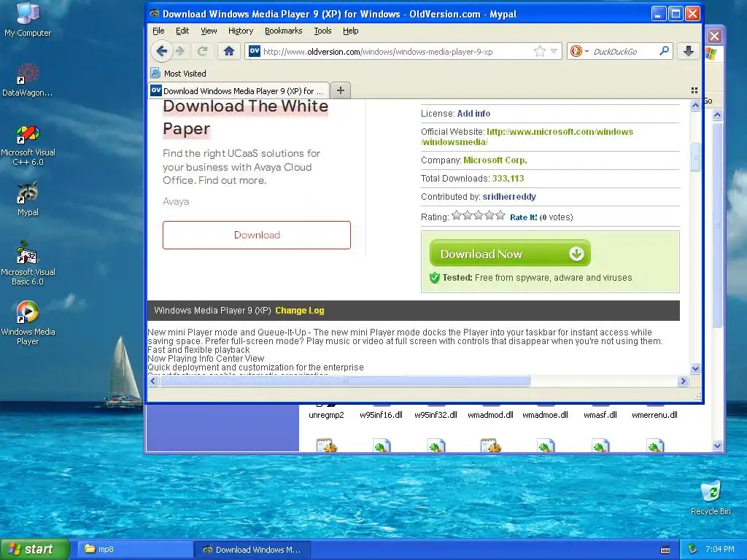Open the Bookmarks menu

(x=284, y=31)
